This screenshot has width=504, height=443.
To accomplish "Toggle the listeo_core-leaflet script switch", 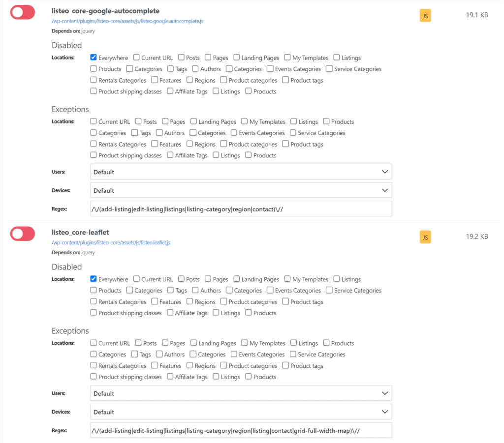I will pyautogui.click(x=23, y=234).
